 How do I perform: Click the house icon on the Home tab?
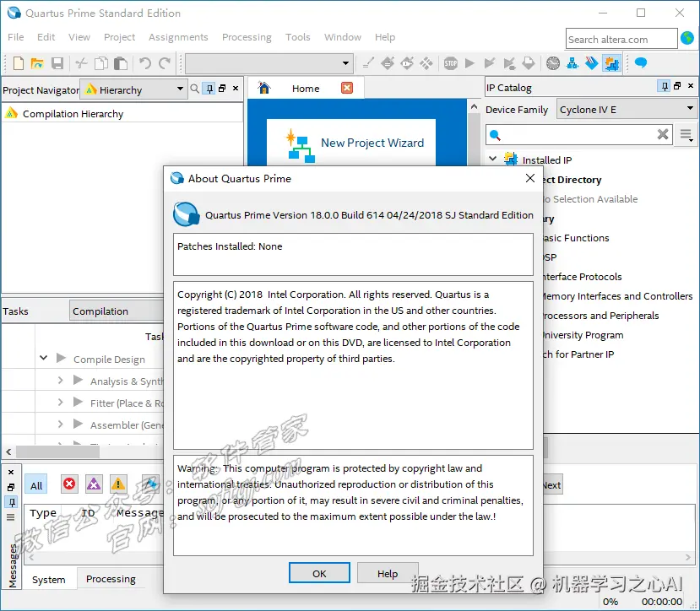click(x=264, y=88)
